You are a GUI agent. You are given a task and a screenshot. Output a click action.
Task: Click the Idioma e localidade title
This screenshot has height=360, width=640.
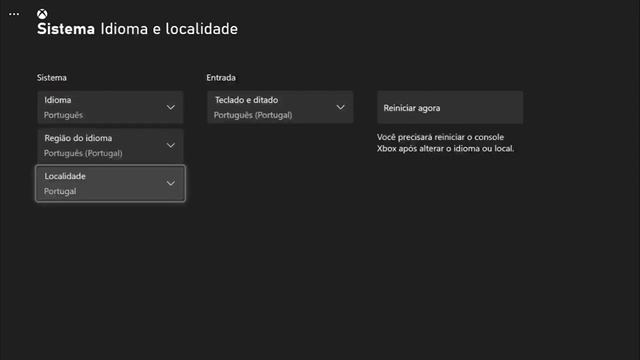[169, 29]
